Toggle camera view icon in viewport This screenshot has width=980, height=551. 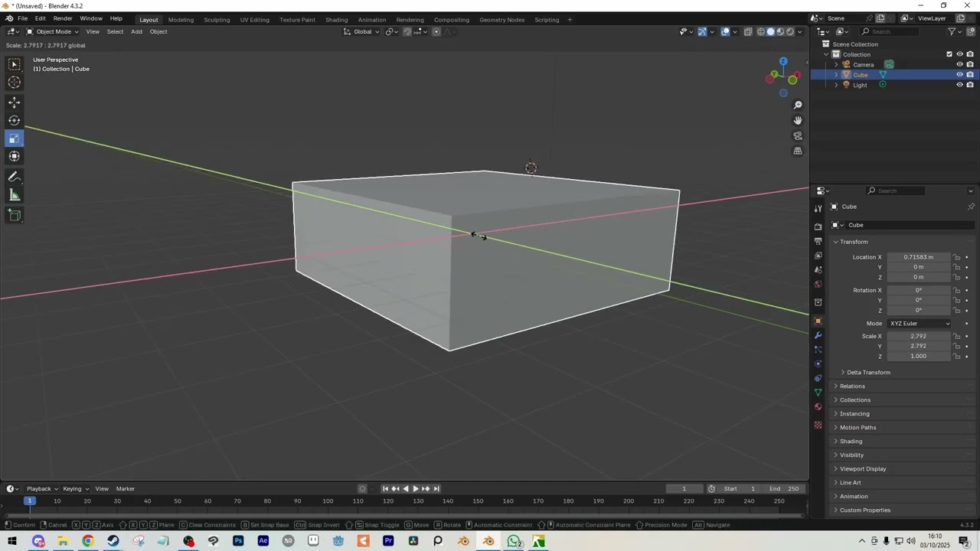coord(798,135)
